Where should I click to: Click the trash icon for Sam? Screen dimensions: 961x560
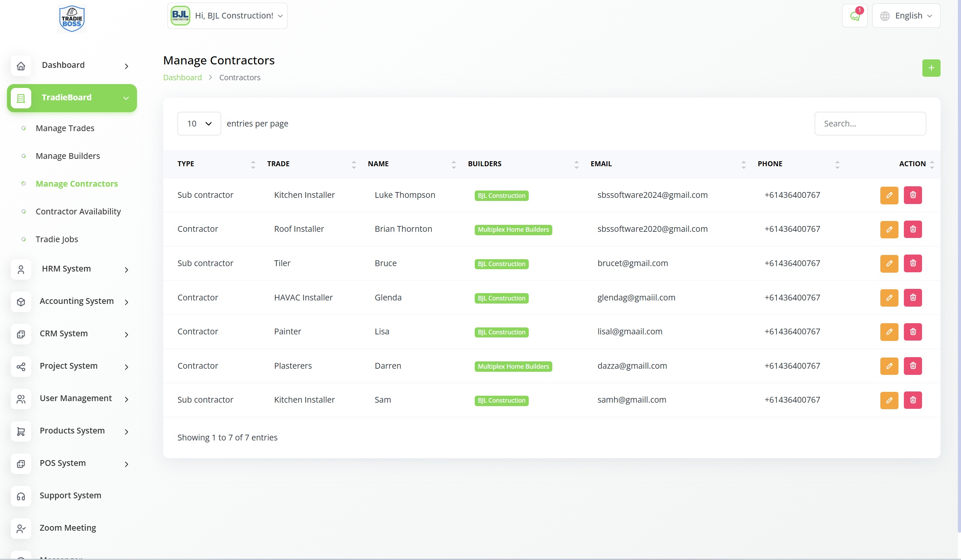coord(912,400)
